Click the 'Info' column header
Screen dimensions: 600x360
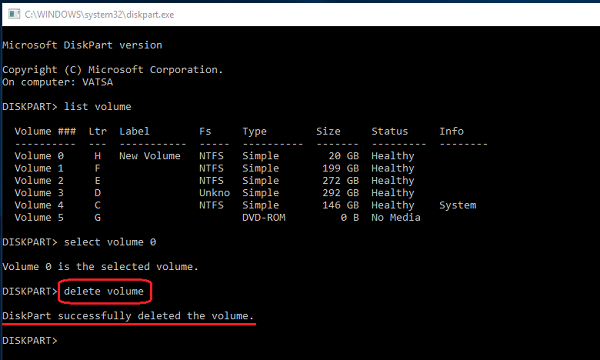coord(452,131)
